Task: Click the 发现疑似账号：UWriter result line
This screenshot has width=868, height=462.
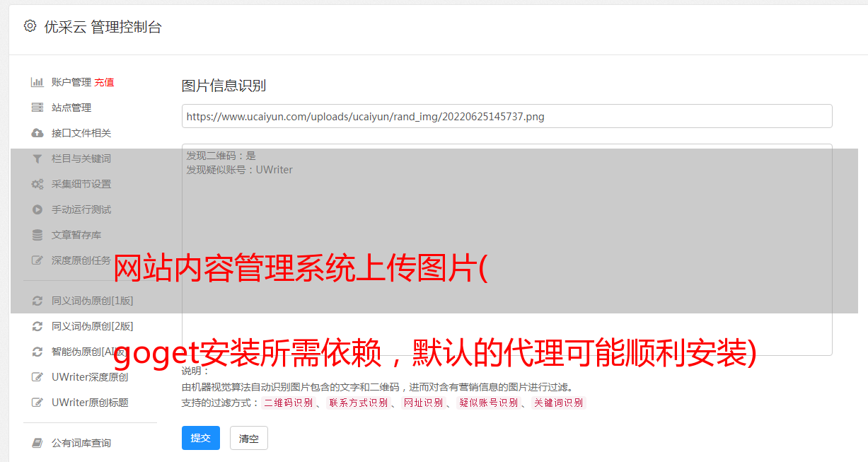Action: tap(239, 170)
